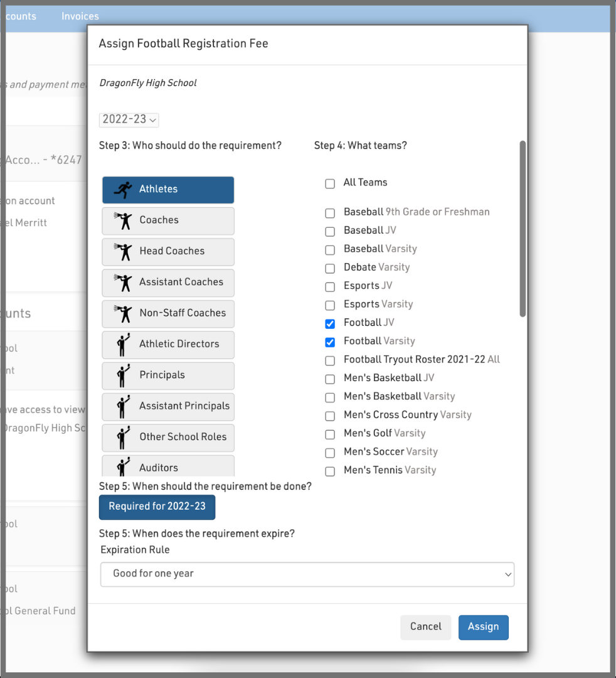Select the Auditors role button
616x678 pixels.
[168, 467]
